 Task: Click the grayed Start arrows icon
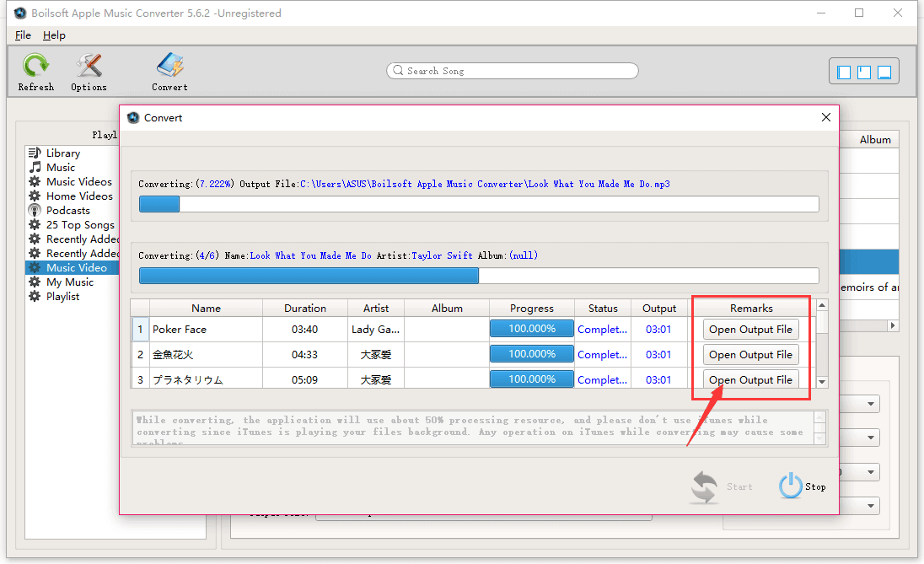(704, 486)
